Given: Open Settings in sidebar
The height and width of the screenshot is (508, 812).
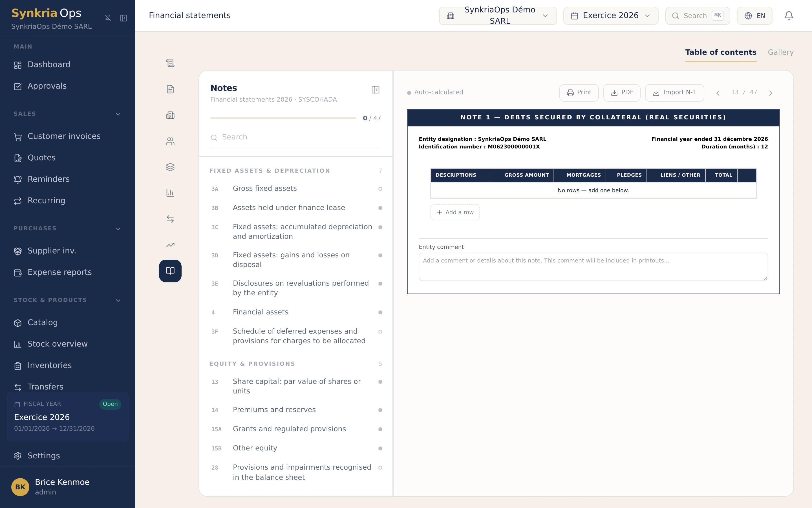Looking at the screenshot, I should (x=67, y=456).
